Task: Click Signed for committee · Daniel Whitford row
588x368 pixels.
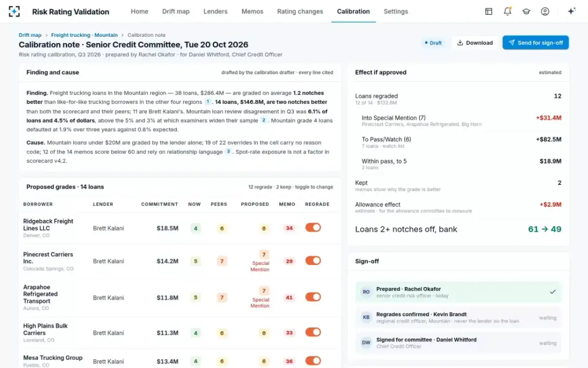Action: (x=459, y=343)
